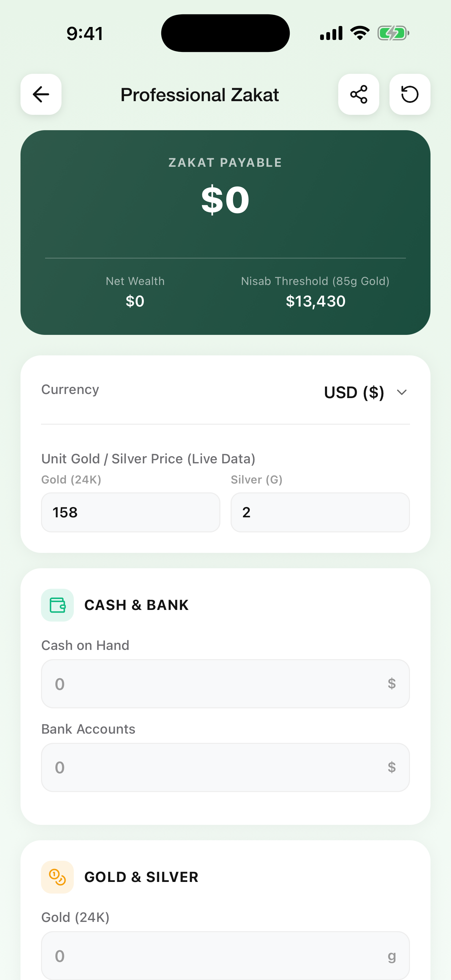Click the Cash & Bank wallet icon
The width and height of the screenshot is (451, 980).
(57, 605)
